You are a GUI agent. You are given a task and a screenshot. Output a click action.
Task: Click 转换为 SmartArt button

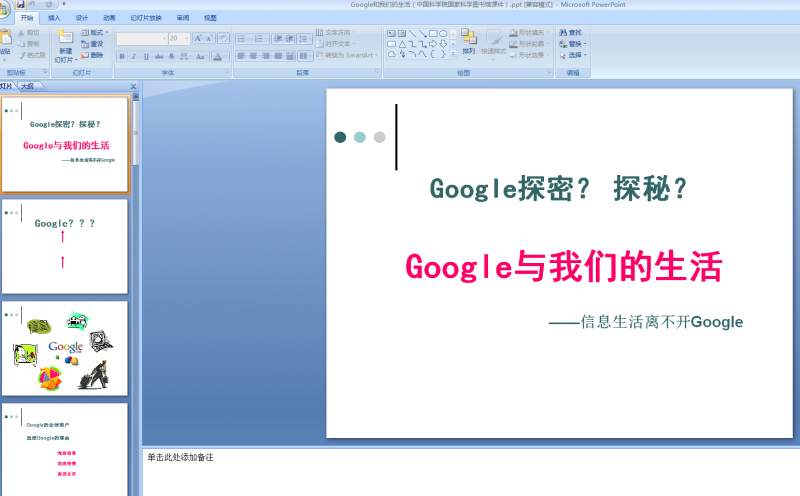pyautogui.click(x=346, y=55)
